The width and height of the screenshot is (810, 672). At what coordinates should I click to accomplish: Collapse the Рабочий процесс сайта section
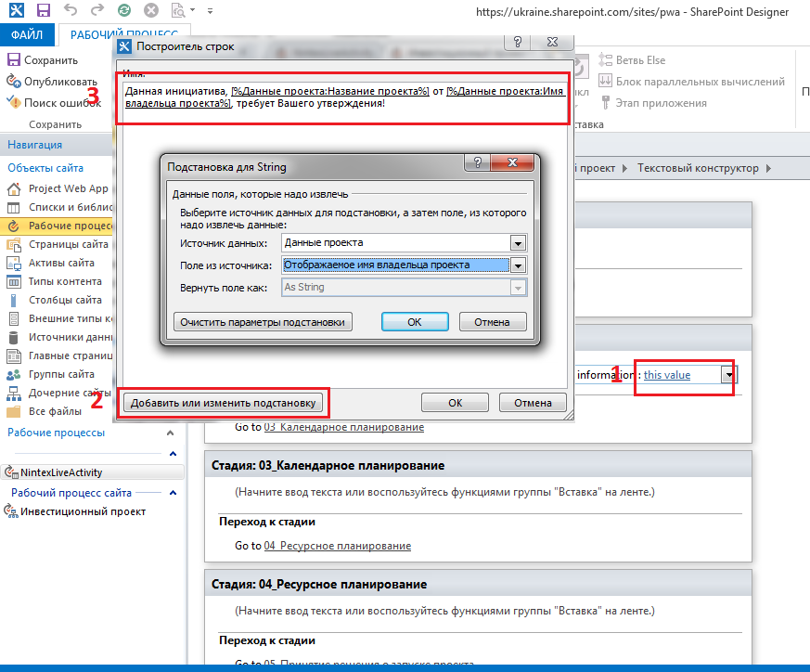(174, 493)
